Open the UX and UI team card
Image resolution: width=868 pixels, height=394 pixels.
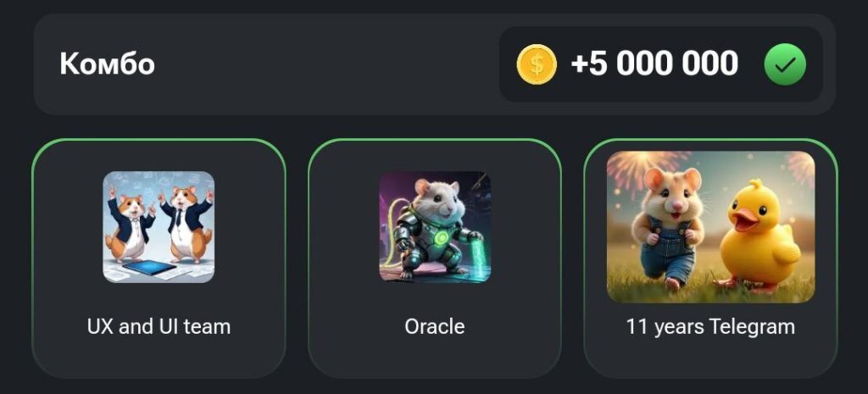(x=159, y=258)
